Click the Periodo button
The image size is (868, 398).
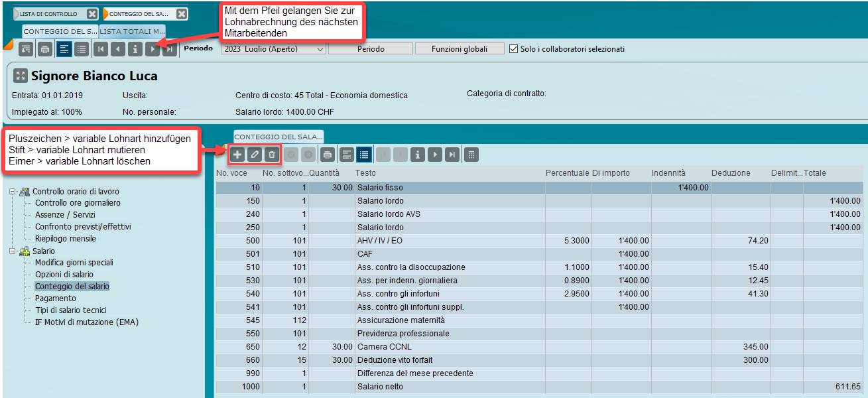pyautogui.click(x=371, y=48)
